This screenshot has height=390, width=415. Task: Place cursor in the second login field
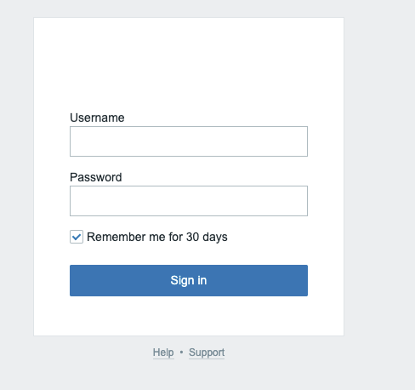coord(189,201)
